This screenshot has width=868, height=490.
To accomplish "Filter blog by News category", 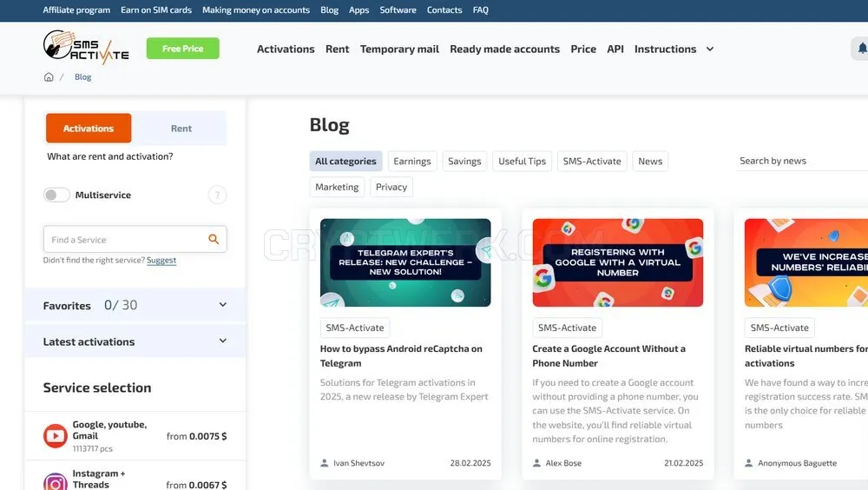I will 650,162.
